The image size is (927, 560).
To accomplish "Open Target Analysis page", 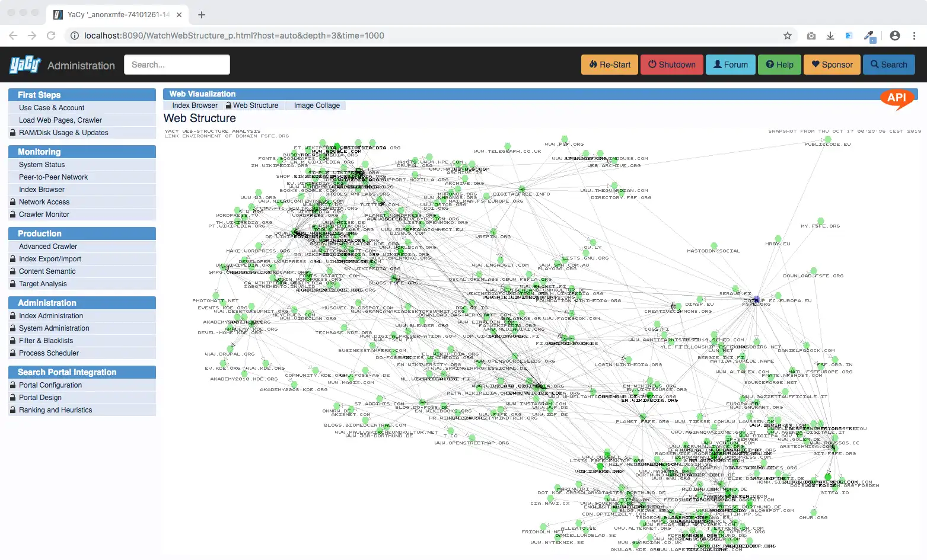I will click(82, 284).
